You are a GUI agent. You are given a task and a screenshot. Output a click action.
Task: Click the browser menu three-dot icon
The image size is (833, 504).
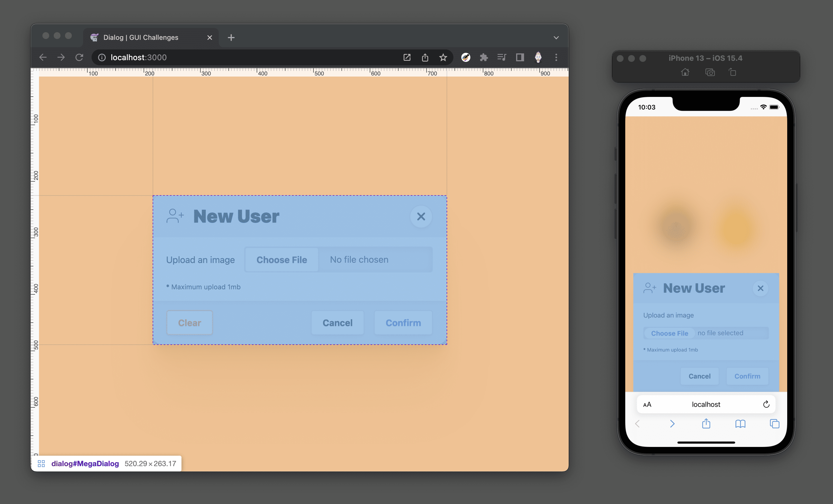(x=556, y=57)
